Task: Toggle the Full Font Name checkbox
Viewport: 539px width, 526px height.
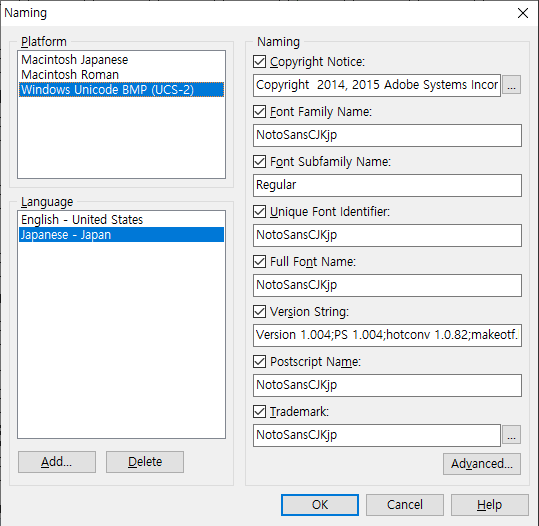Action: pyautogui.click(x=260, y=262)
